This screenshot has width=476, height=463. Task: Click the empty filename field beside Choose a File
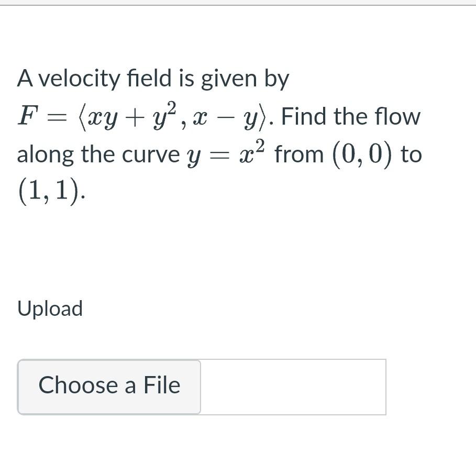pos(293,386)
